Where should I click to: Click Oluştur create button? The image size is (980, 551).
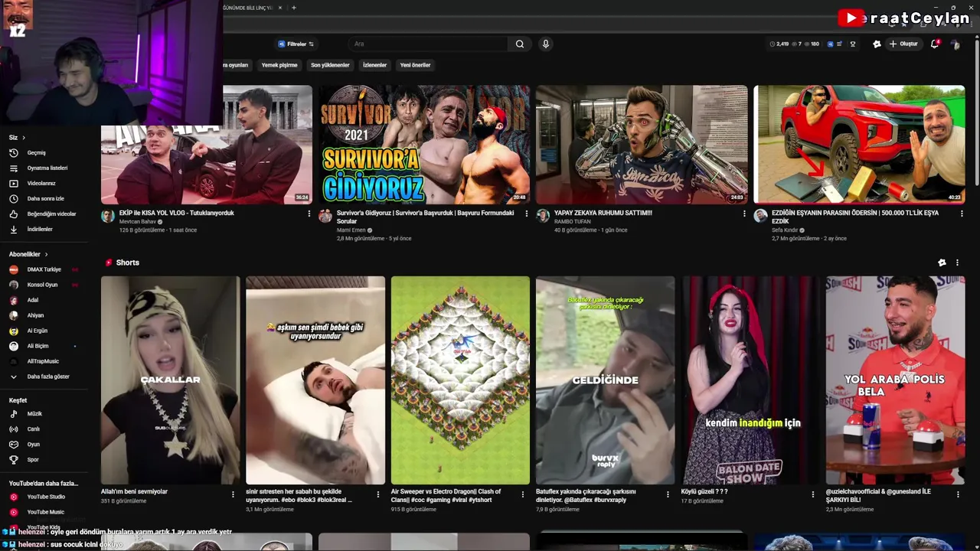(x=903, y=44)
